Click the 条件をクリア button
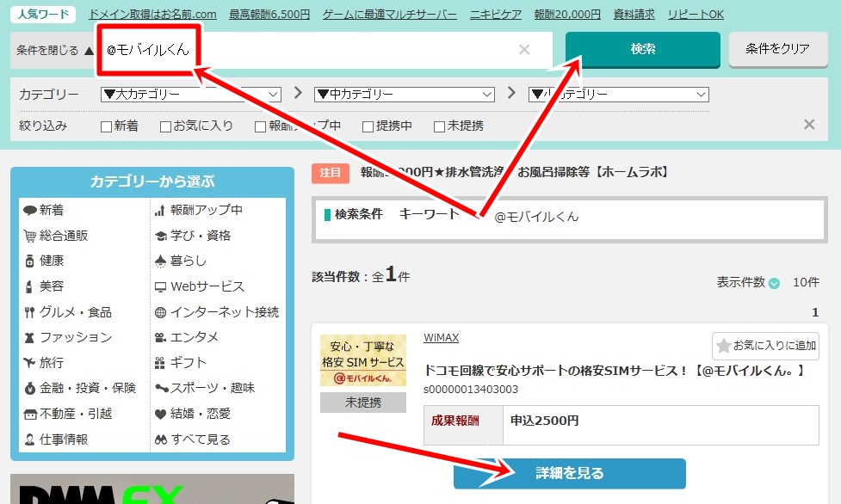This screenshot has height=504, width=841. [777, 49]
